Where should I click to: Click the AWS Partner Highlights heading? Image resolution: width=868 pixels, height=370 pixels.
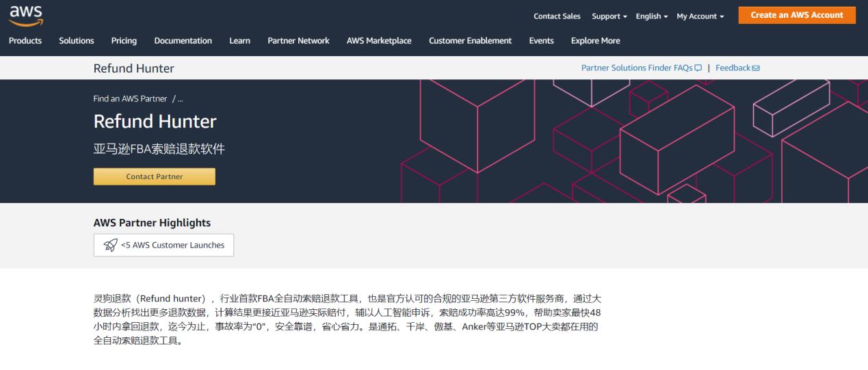pyautogui.click(x=152, y=223)
